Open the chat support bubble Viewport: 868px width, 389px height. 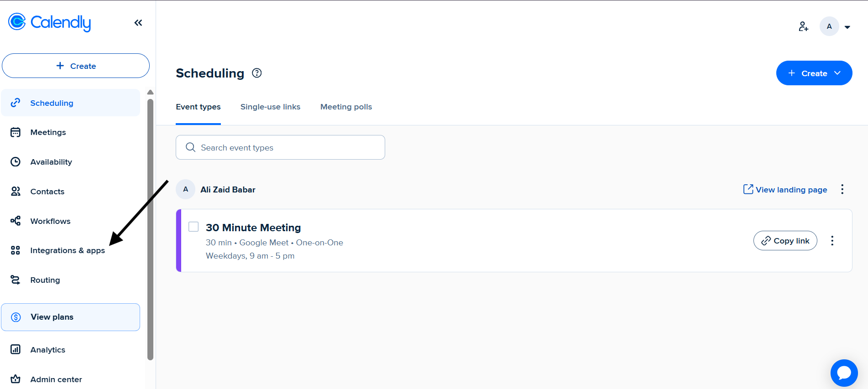coord(844,373)
